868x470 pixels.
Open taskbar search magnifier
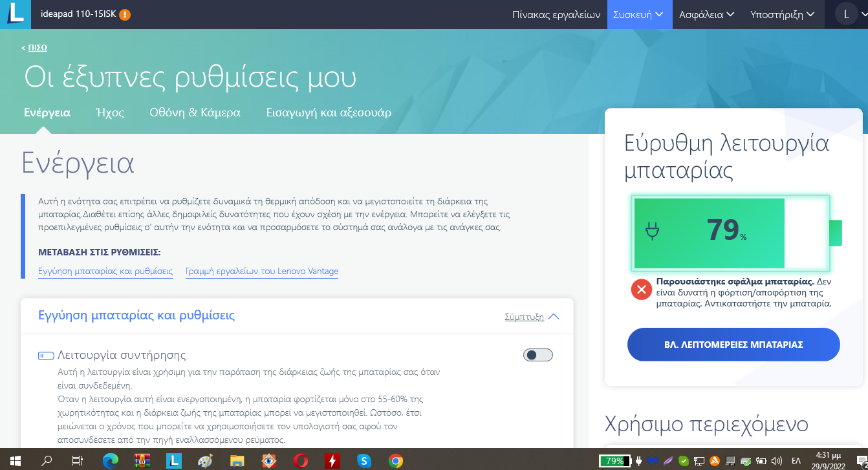[x=47, y=461]
